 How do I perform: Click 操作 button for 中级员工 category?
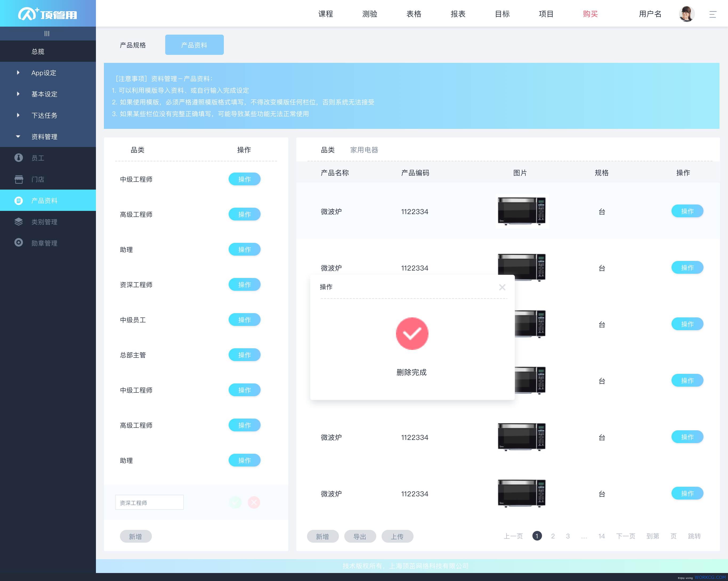pyautogui.click(x=244, y=320)
